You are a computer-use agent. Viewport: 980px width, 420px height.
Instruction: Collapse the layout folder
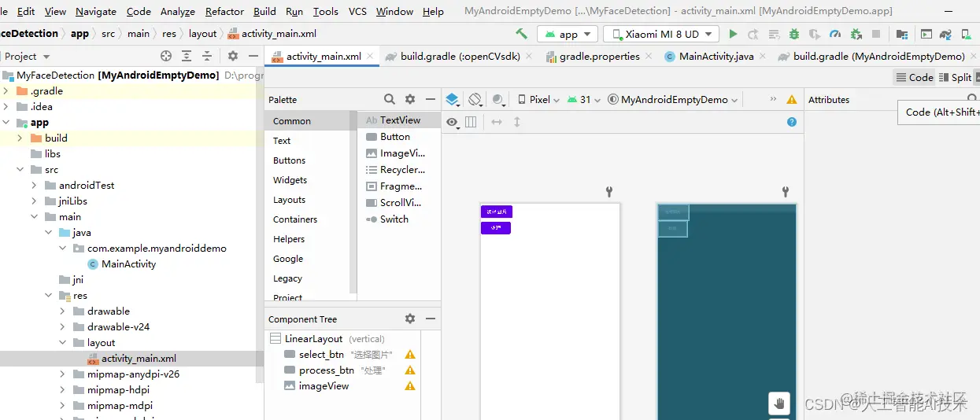62,342
